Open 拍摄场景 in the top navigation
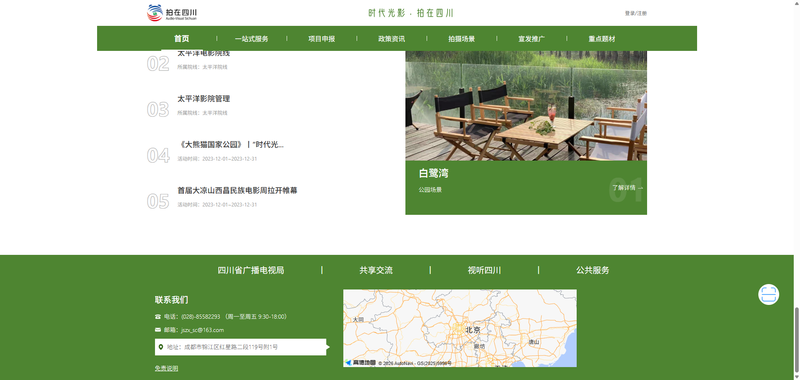Screen dimensions: 800x380 462,39
